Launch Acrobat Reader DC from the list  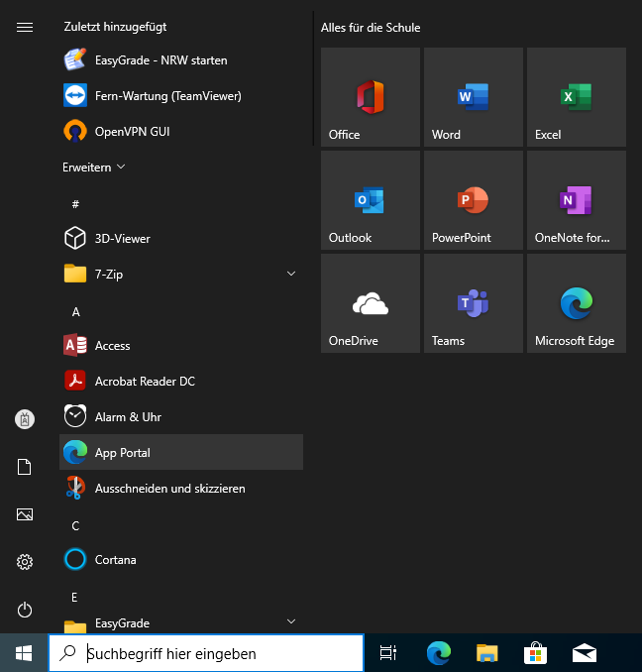pyautogui.click(x=144, y=382)
